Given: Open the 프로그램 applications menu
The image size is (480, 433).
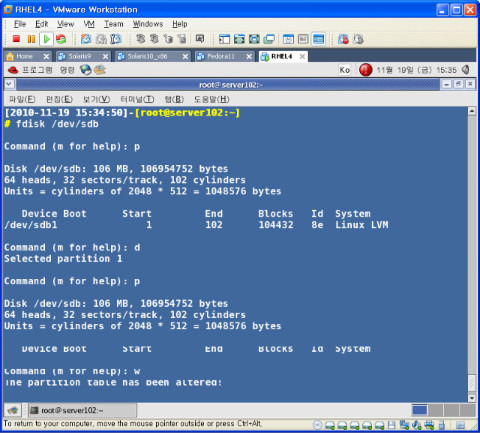Looking at the screenshot, I should point(37,70).
